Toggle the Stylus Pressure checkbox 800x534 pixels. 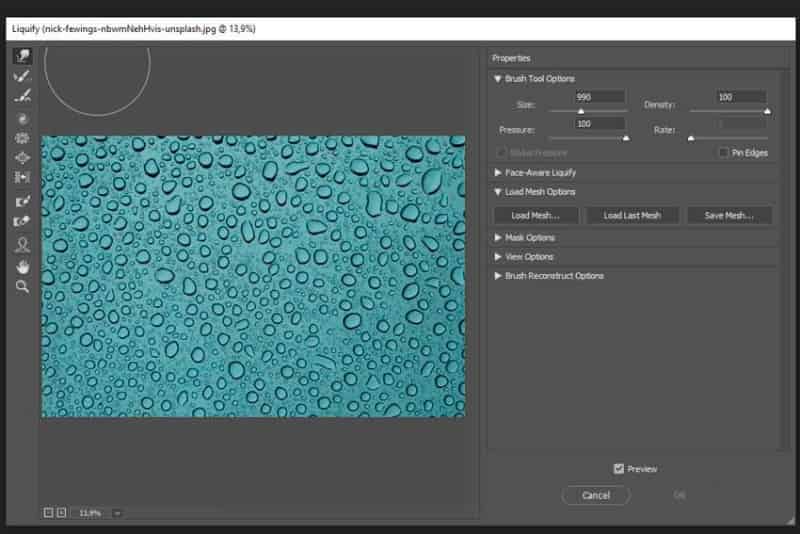click(x=501, y=152)
